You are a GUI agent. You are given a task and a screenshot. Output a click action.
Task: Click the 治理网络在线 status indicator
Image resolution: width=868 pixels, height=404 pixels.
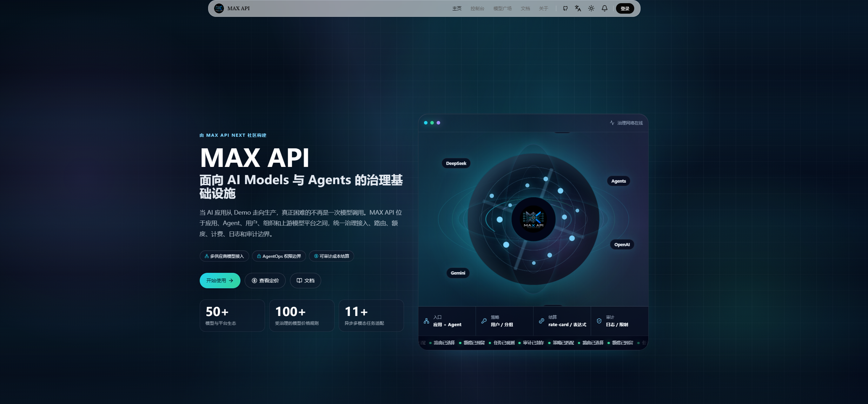(x=626, y=123)
